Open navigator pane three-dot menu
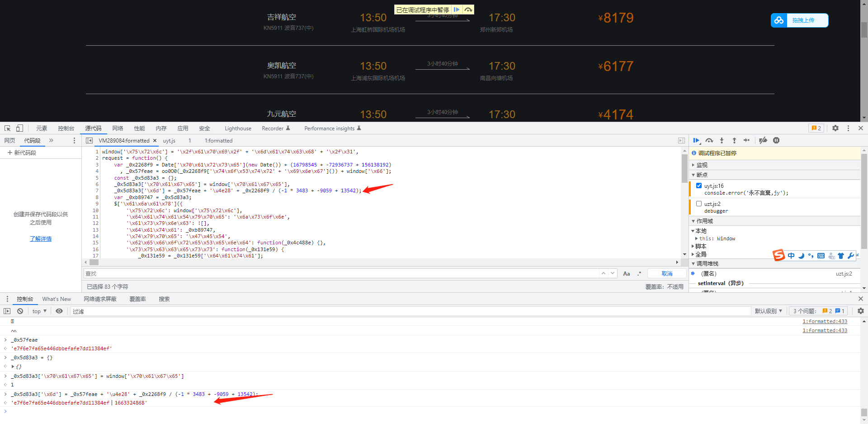The image size is (868, 424). click(74, 141)
